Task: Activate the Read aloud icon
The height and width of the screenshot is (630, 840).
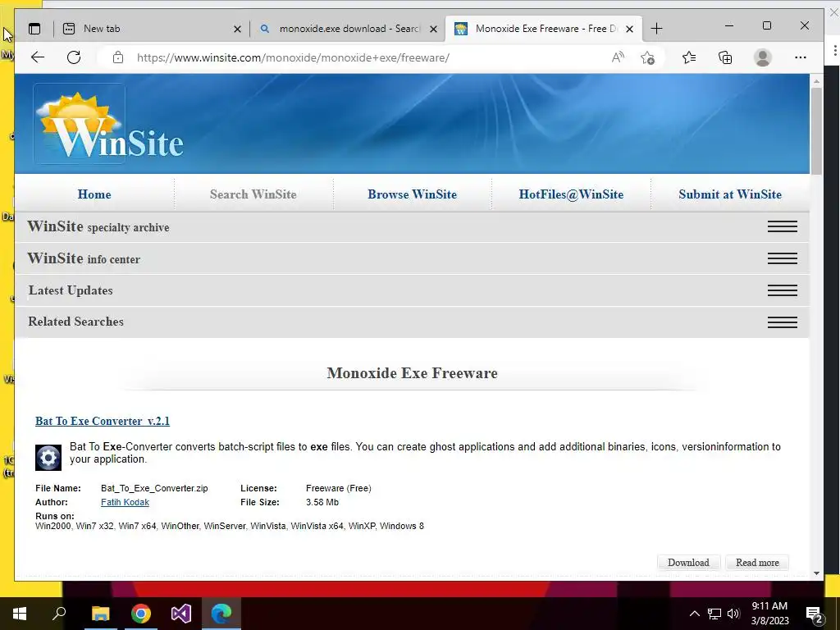Action: coord(618,57)
